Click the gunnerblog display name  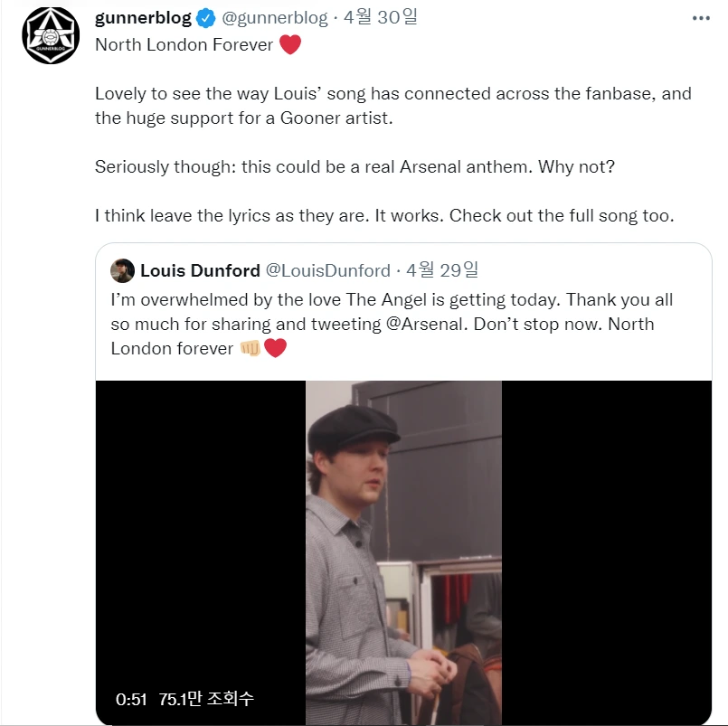point(143,18)
